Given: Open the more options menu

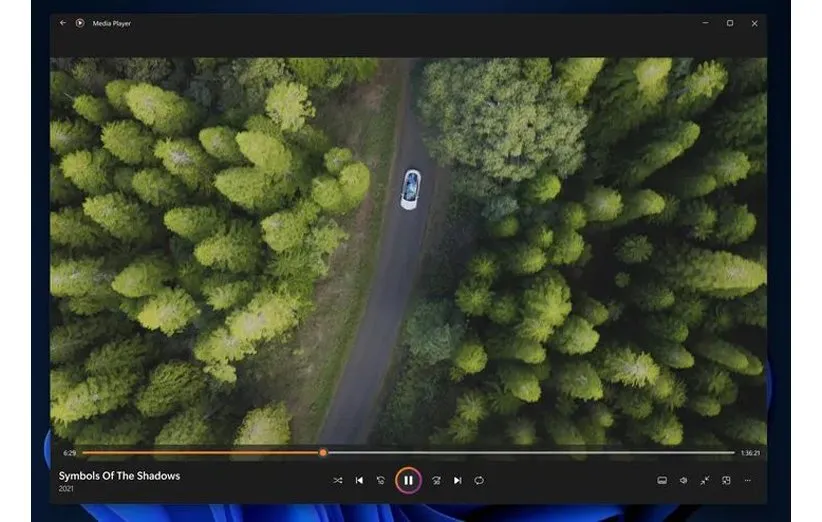Looking at the screenshot, I should point(747,480).
